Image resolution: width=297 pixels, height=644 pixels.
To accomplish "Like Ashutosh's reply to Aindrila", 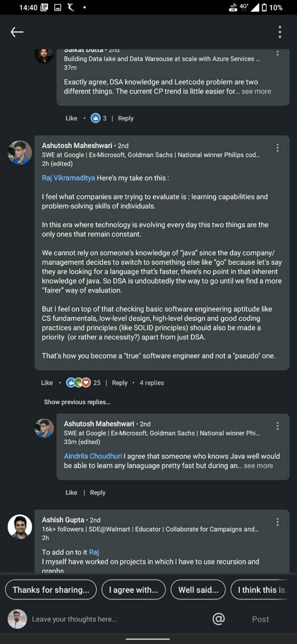I will 71,492.
